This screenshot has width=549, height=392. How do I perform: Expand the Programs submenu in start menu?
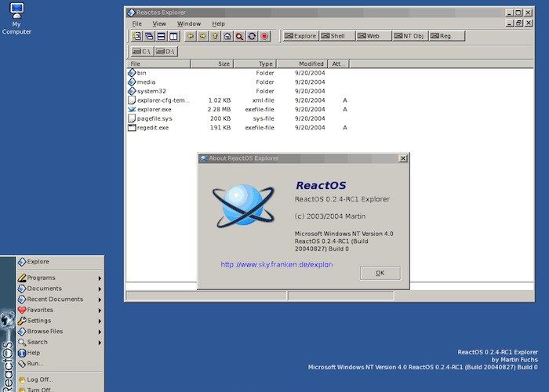pyautogui.click(x=59, y=278)
